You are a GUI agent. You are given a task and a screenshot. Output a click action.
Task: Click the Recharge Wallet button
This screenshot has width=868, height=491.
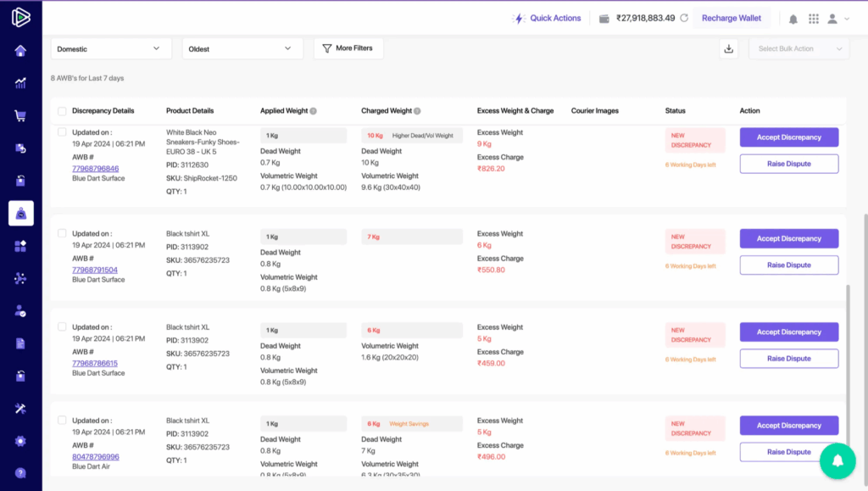click(732, 19)
